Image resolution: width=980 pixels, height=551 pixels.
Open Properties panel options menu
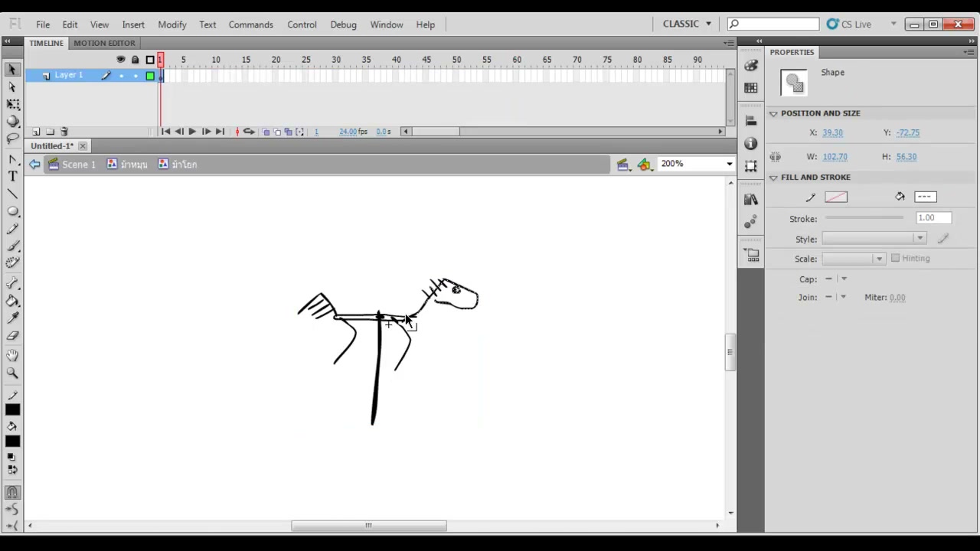969,52
